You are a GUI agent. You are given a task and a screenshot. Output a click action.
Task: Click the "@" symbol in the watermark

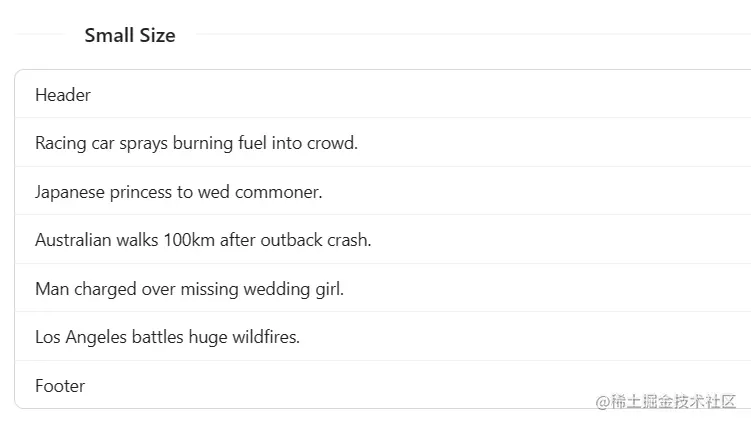(602, 402)
